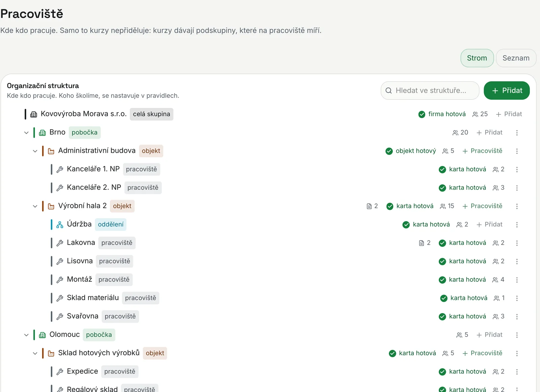Click the department icon beside Údržba
Viewport: 540px width, 392px height.
click(x=60, y=225)
